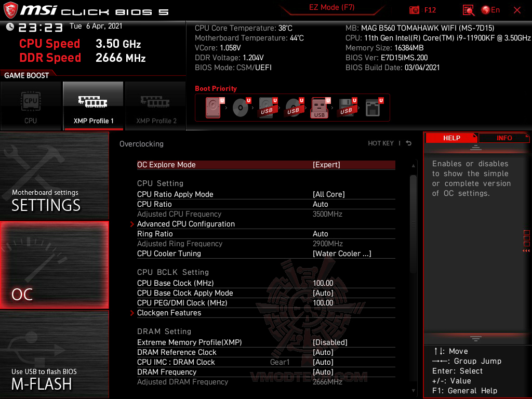Viewport: 532px width, 399px height.
Task: Change language via En globe icon
Action: tap(490, 10)
